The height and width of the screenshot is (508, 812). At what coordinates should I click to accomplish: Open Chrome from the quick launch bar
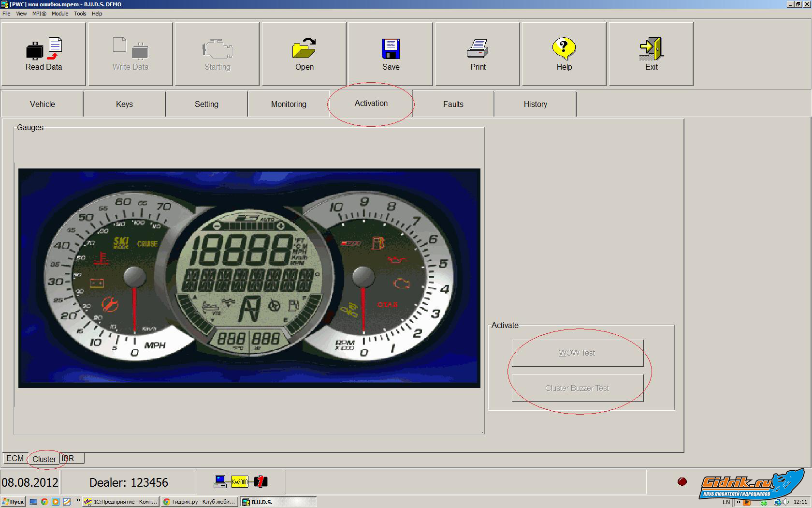click(44, 502)
